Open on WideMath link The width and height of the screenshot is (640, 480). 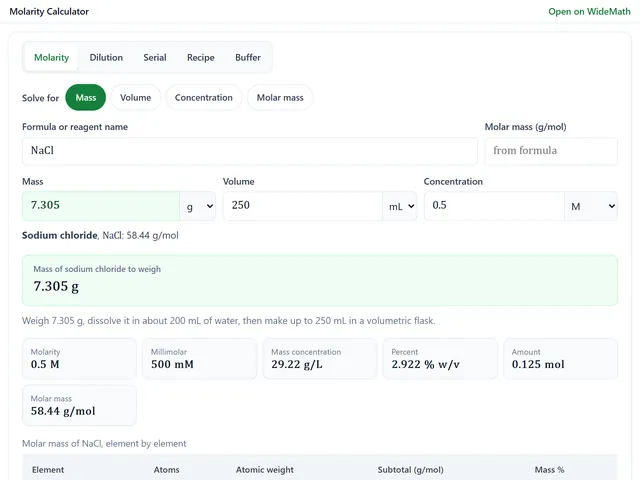[589, 11]
